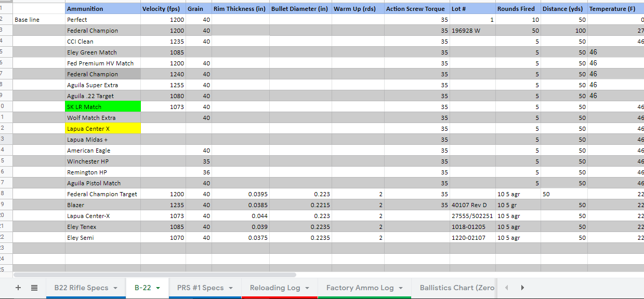
Task: Select lot number 1220-02107
Action: coord(472,238)
